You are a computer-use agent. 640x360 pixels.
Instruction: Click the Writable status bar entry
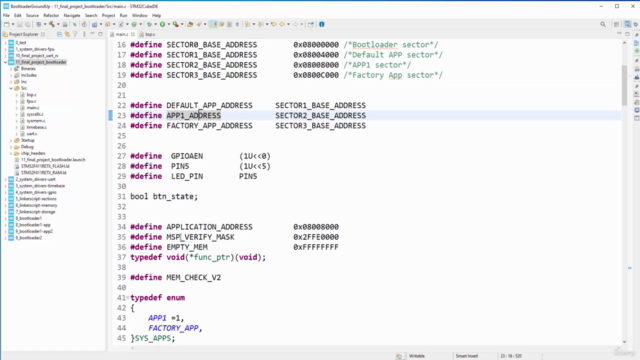[417, 356]
